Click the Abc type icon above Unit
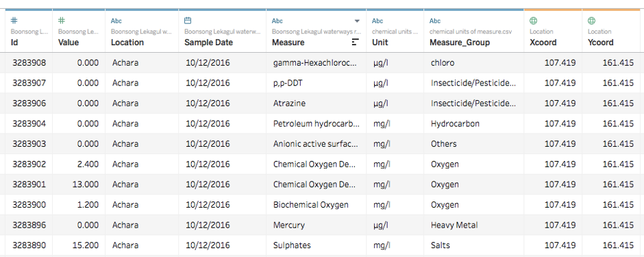Image resolution: width=644 pixels, height=257 pixels. [x=377, y=21]
